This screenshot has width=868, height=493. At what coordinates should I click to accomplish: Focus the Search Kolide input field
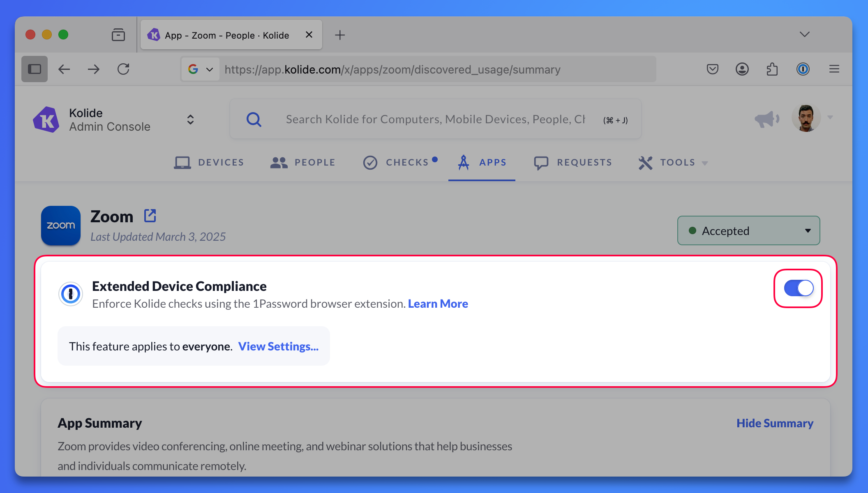[435, 119]
